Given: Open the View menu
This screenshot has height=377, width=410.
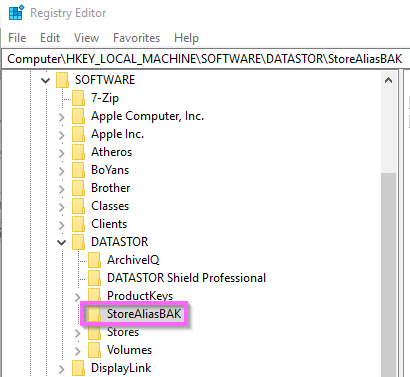Looking at the screenshot, I should coord(87,38).
